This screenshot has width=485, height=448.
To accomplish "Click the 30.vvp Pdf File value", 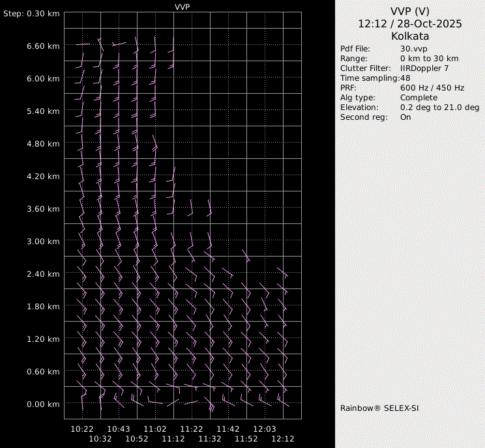I will click(x=413, y=49).
